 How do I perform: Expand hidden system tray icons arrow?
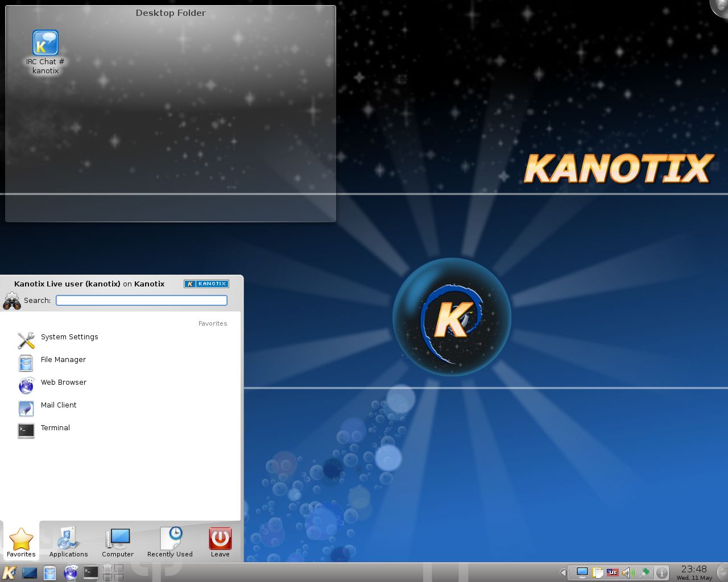pos(563,572)
